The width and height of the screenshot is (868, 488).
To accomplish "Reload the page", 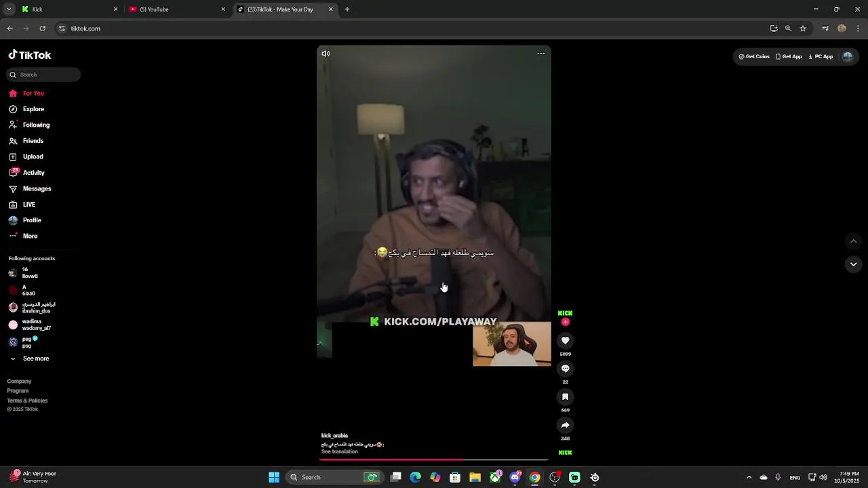I will point(42,28).
